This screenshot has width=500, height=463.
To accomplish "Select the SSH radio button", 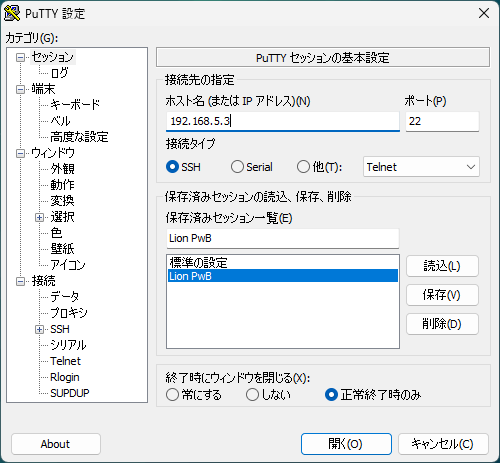I will (x=172, y=167).
